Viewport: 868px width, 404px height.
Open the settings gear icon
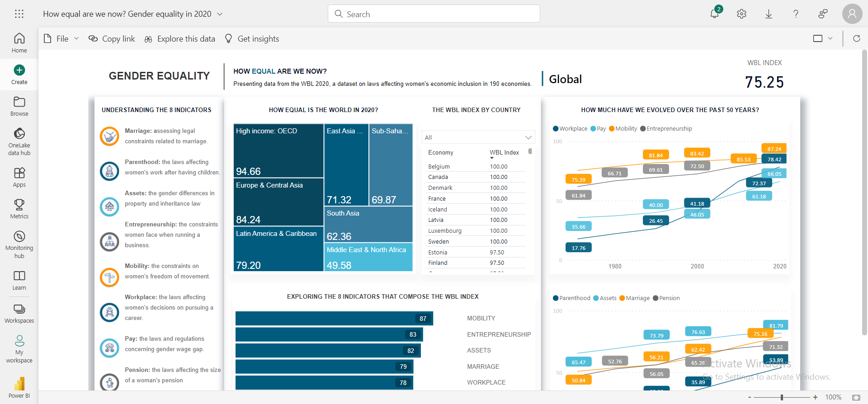[741, 14]
